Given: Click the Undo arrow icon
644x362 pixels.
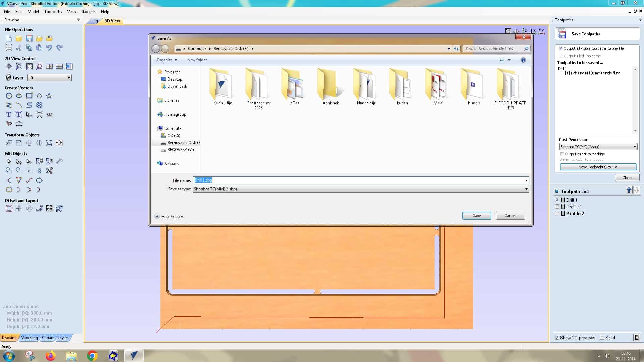Looking at the screenshot, I should pos(49,48).
